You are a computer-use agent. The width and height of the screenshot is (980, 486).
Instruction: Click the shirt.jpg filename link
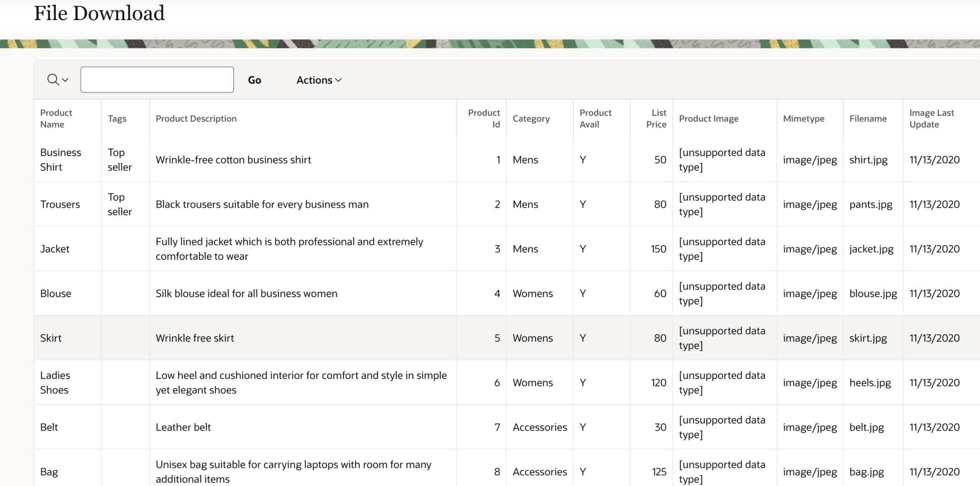pyautogui.click(x=869, y=160)
